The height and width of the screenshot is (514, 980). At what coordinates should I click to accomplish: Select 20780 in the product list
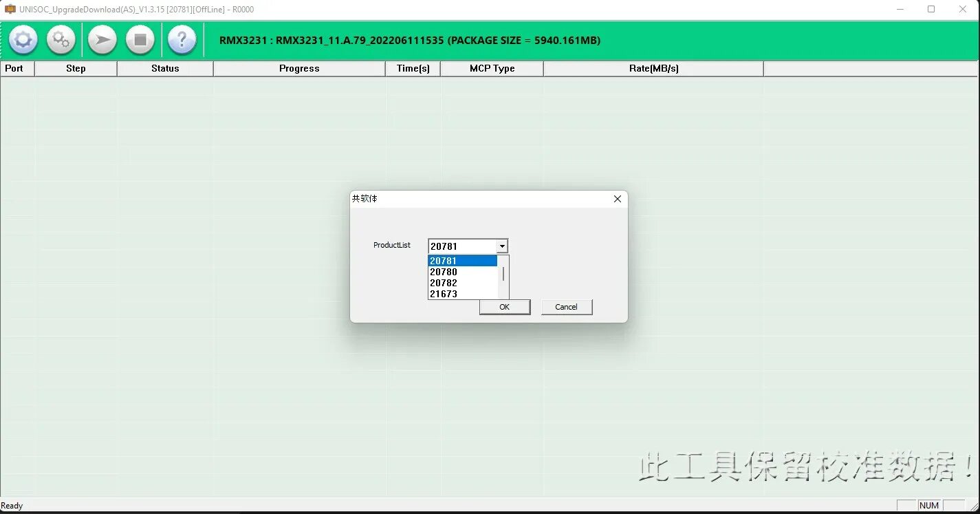click(x=463, y=272)
